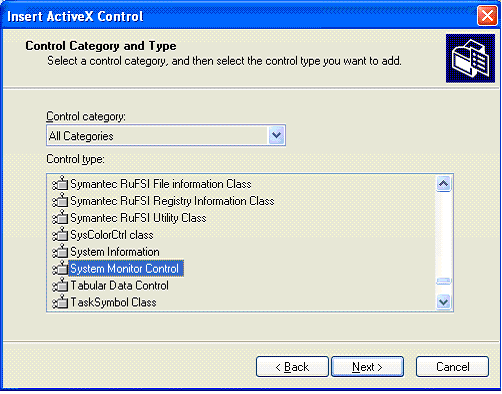
Task: Close the Insert ActiveX Control dialog
Action: pyautogui.click(x=487, y=16)
